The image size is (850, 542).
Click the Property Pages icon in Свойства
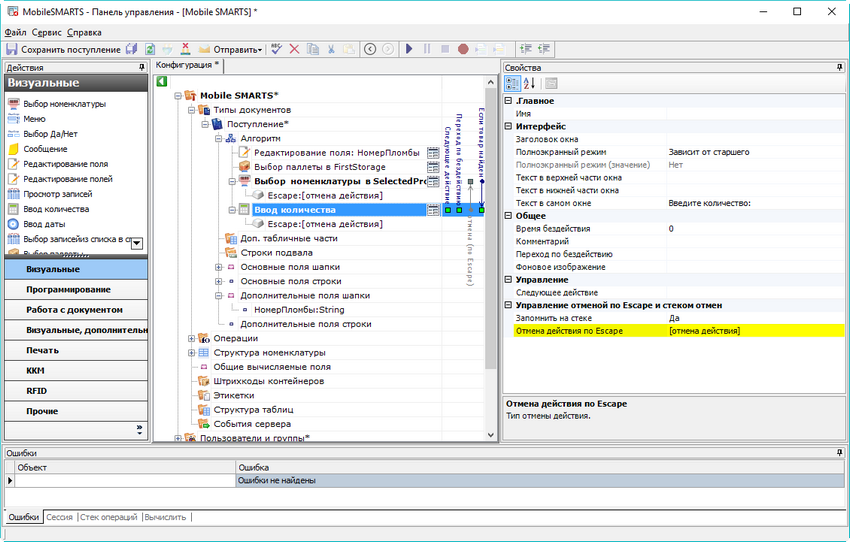tap(551, 83)
